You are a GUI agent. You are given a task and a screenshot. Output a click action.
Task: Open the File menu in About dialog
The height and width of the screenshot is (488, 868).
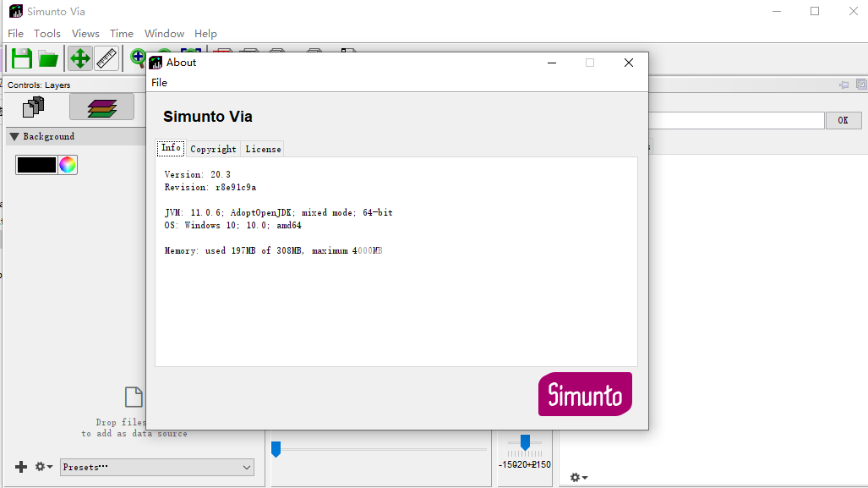pos(160,83)
